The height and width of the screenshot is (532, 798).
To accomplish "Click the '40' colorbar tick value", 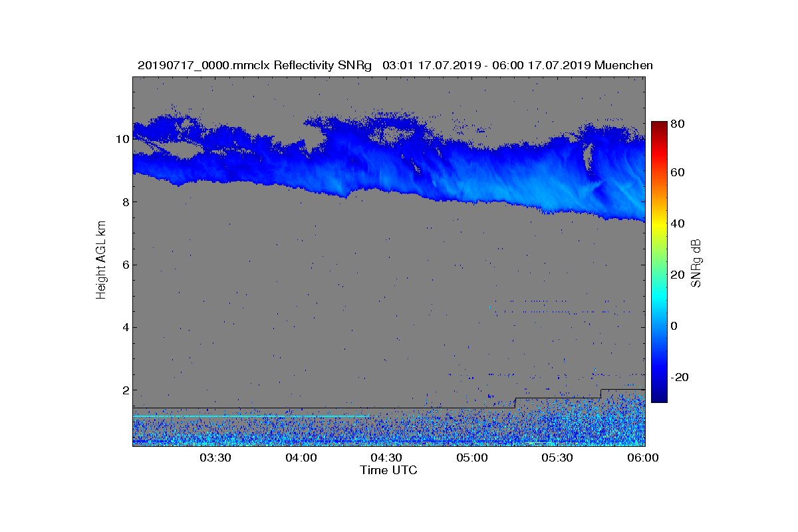I will [x=678, y=223].
